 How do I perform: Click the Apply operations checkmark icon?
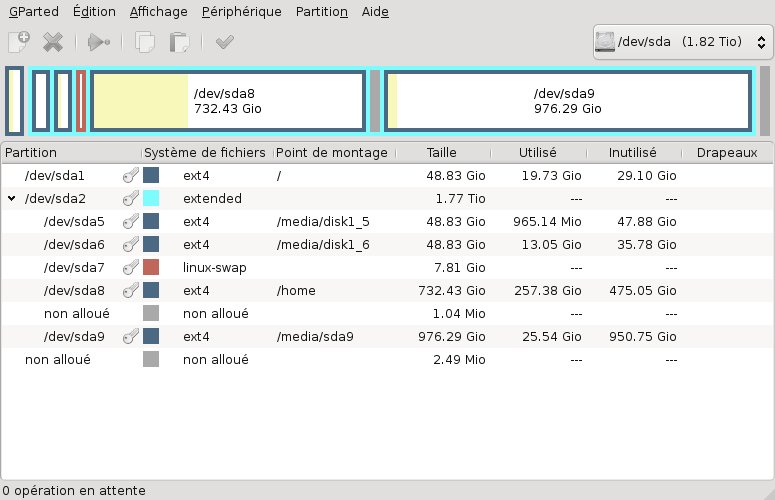tap(224, 42)
